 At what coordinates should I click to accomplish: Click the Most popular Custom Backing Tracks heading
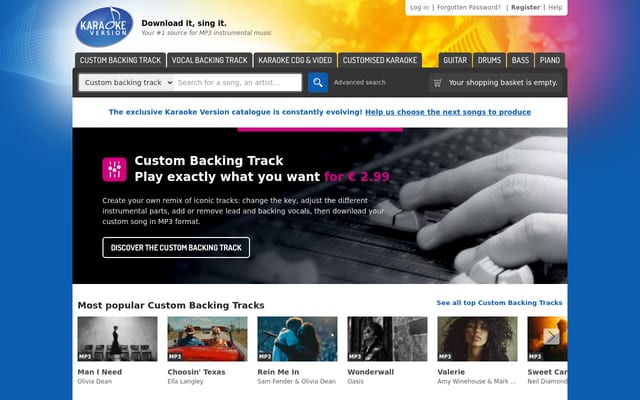(x=171, y=305)
